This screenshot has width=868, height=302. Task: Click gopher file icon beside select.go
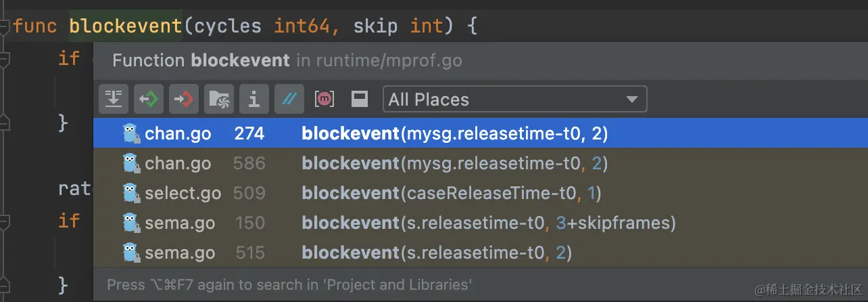[x=131, y=194]
